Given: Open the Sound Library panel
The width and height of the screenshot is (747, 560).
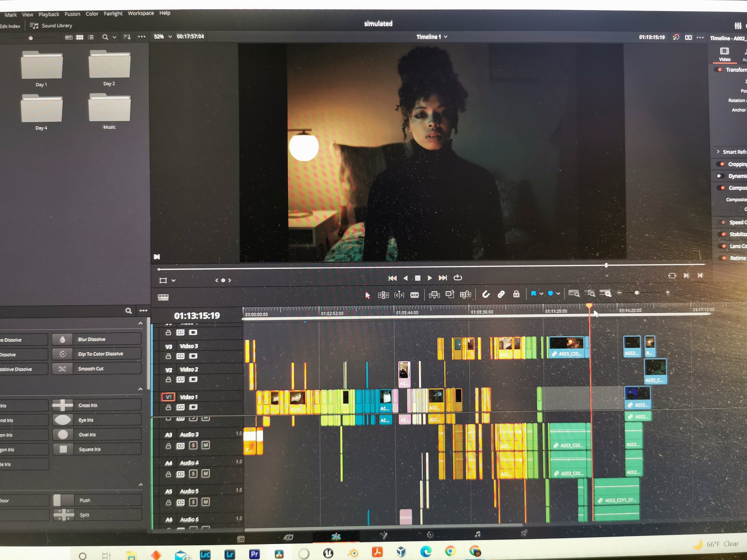Looking at the screenshot, I should coord(51,26).
